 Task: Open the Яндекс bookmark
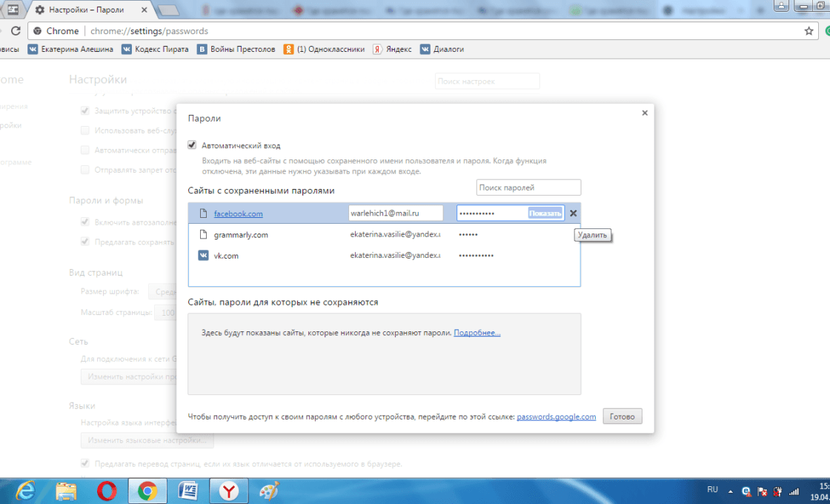coord(392,50)
